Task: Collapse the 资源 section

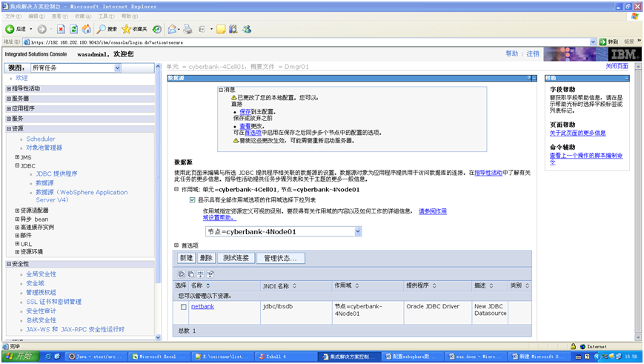Action: (9, 128)
